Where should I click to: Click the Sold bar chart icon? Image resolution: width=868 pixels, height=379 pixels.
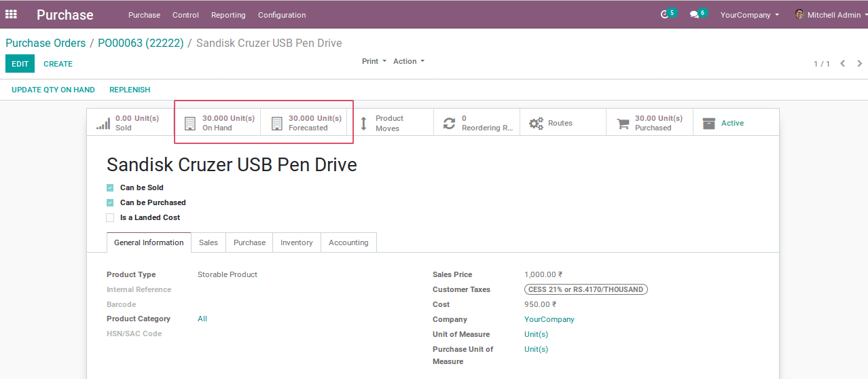point(103,124)
